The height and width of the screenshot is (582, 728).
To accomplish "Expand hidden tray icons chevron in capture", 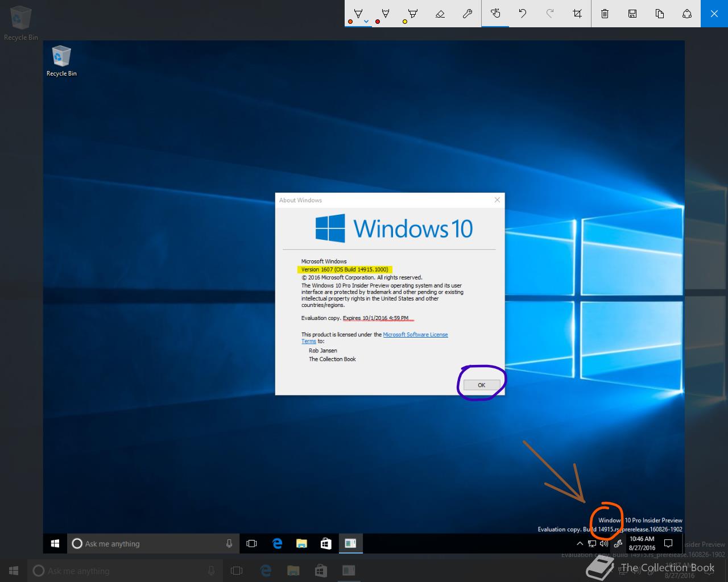I will (x=580, y=543).
